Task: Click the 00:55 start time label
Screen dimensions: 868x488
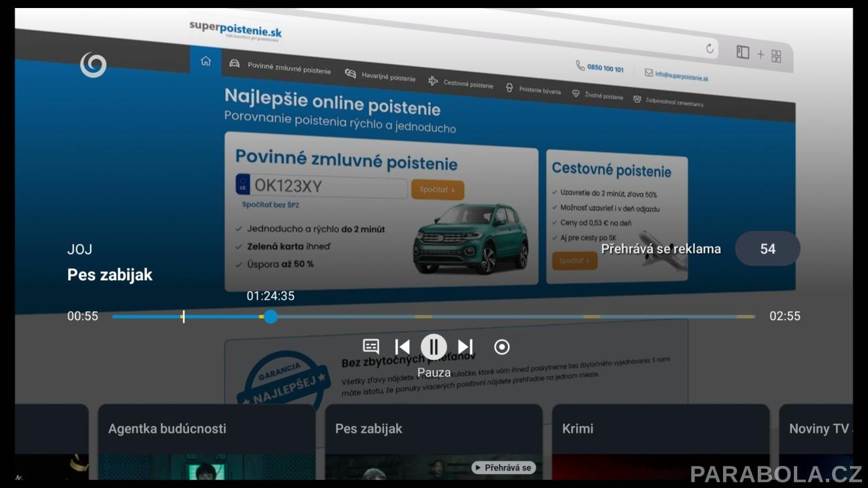Action: [83, 316]
